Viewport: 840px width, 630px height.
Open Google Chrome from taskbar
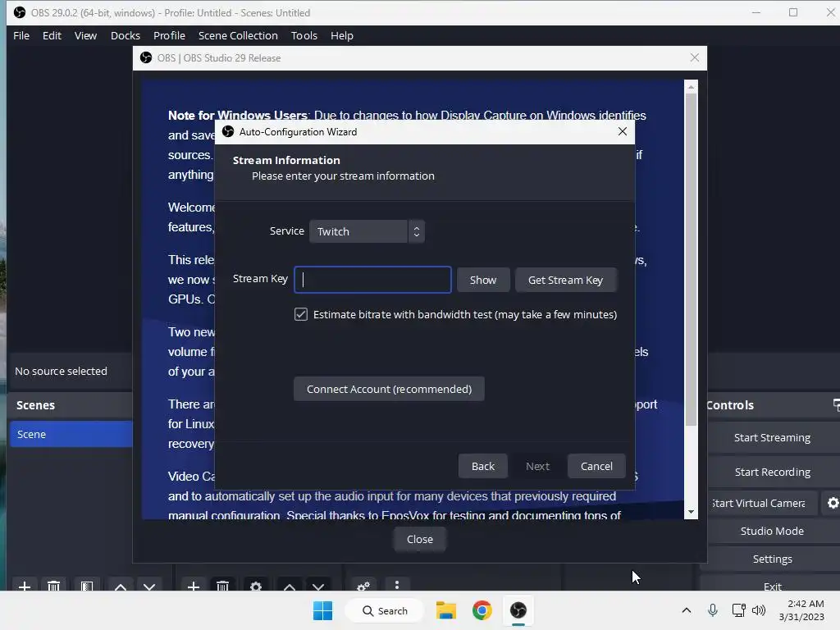(x=482, y=610)
